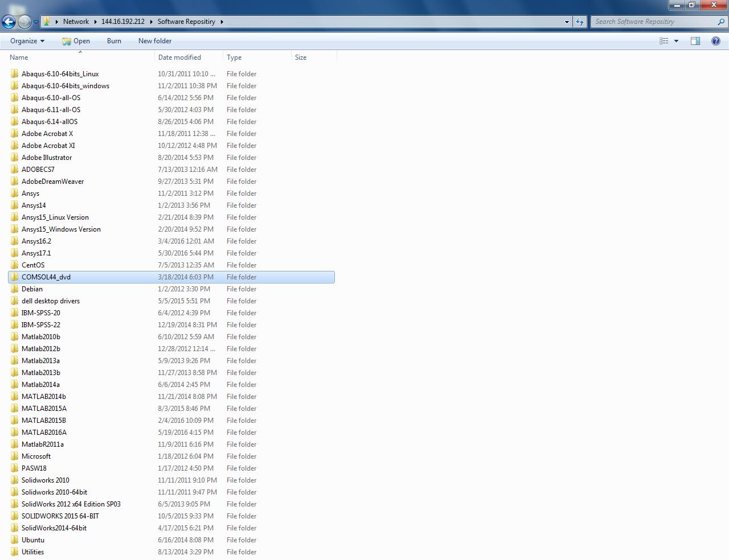Open address bar previous locations dropdown

pyautogui.click(x=567, y=22)
